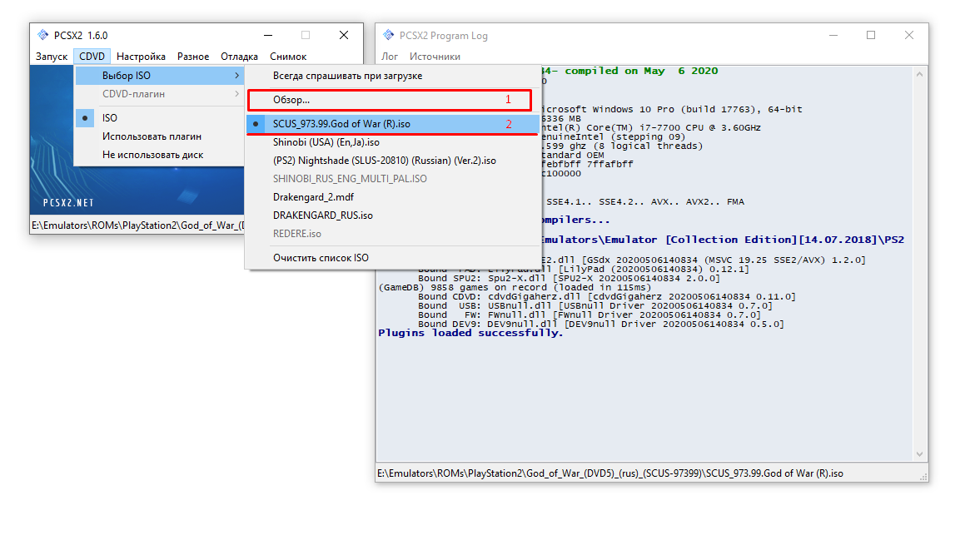Open the Источники menu in Program Log
The height and width of the screenshot is (540, 980).
[x=435, y=57]
